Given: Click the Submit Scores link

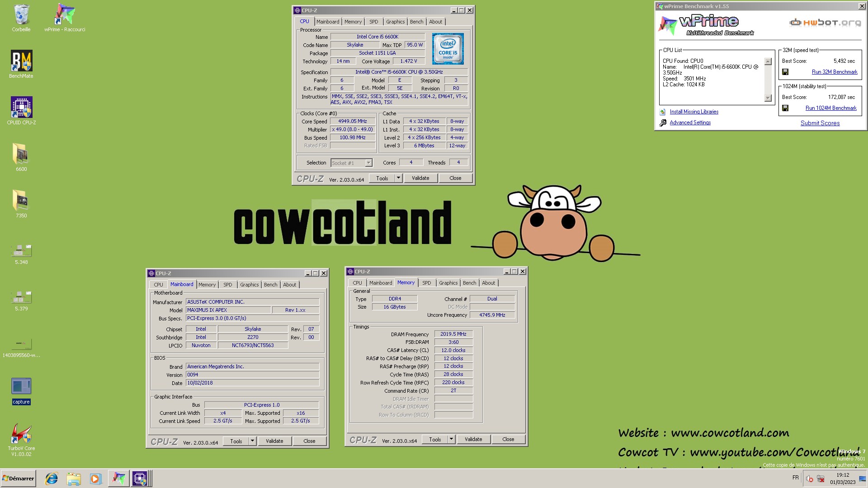Looking at the screenshot, I should click(x=820, y=123).
